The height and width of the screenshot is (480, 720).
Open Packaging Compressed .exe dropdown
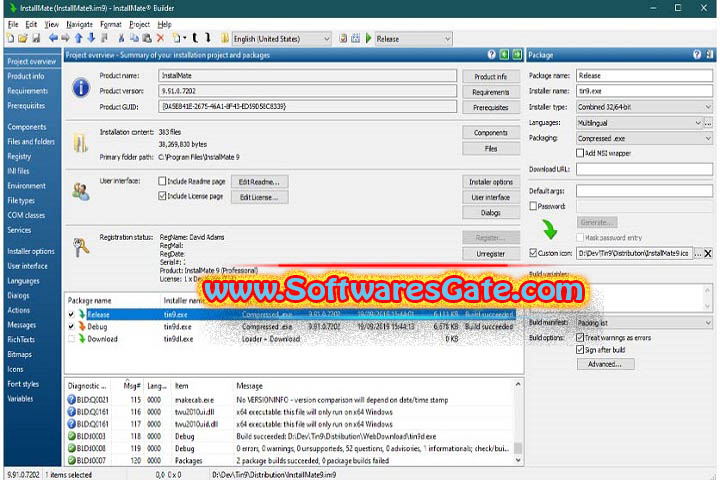(x=645, y=138)
